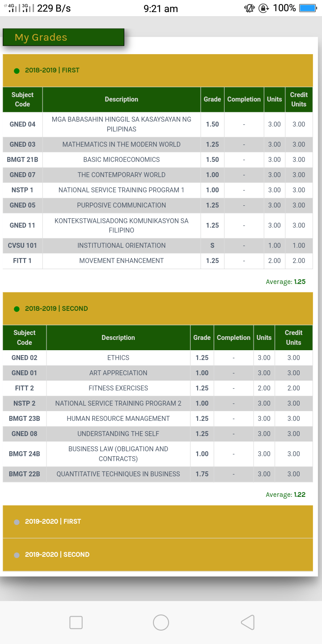The image size is (322, 644).
Task: Tap the battery icon in status bar
Action: [x=308, y=8]
